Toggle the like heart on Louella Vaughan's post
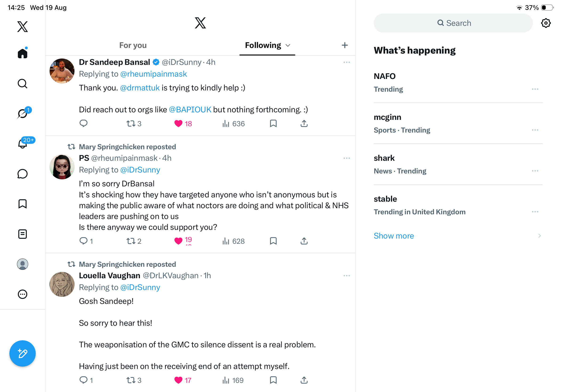The image size is (561, 392). 178,380
